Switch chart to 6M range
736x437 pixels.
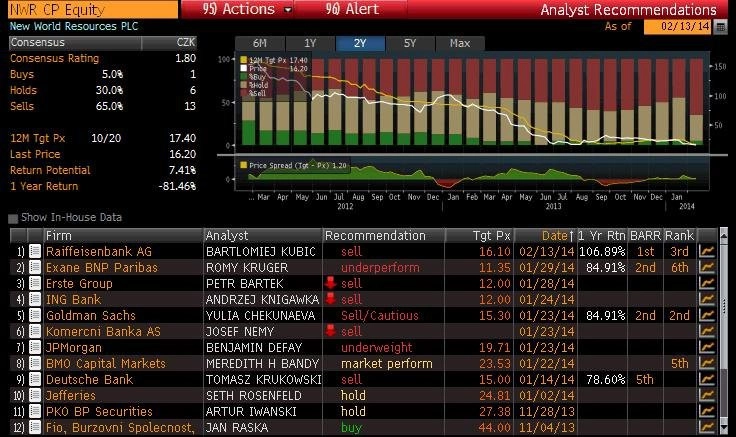(260, 43)
